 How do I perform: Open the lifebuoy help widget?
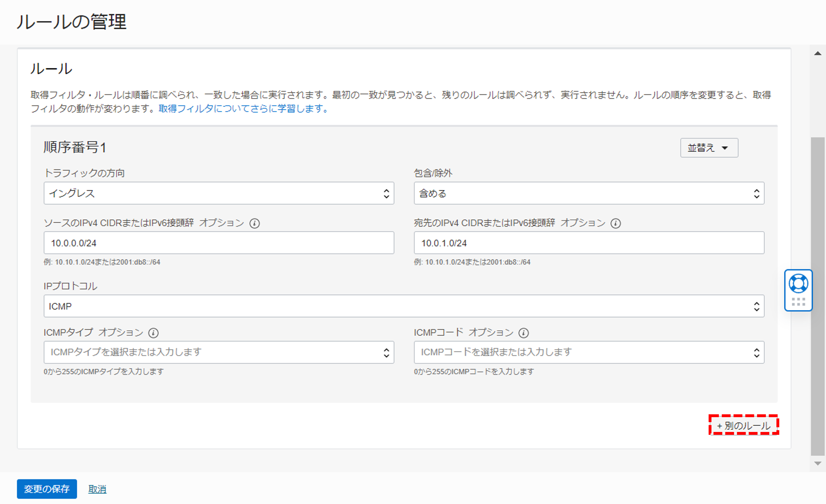[798, 284]
